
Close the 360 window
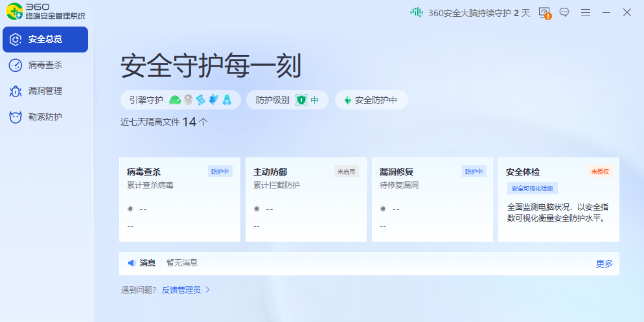[627, 12]
